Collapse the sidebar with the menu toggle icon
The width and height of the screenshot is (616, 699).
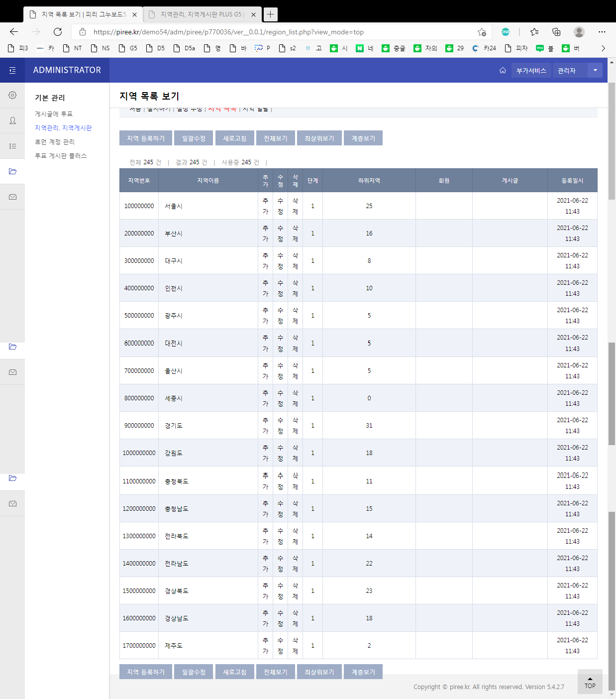coord(12,70)
